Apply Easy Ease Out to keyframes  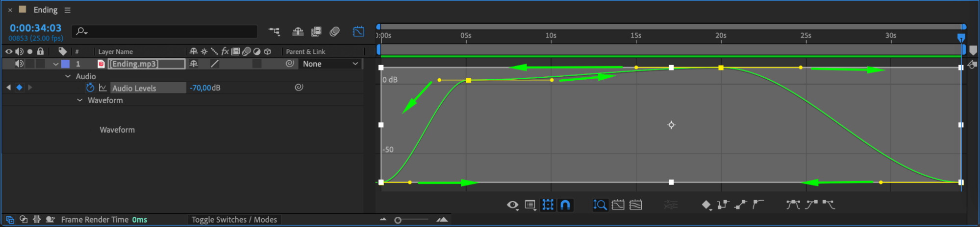[x=829, y=204]
